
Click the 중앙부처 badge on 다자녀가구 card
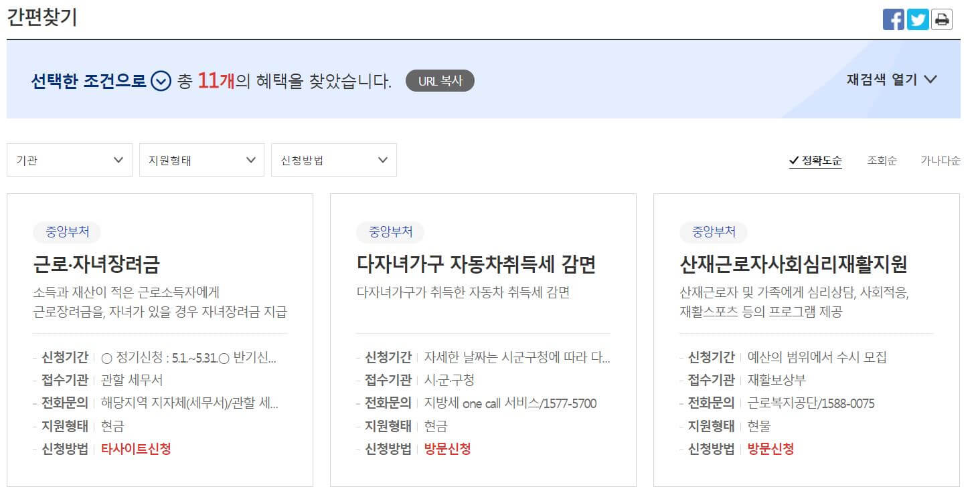389,232
